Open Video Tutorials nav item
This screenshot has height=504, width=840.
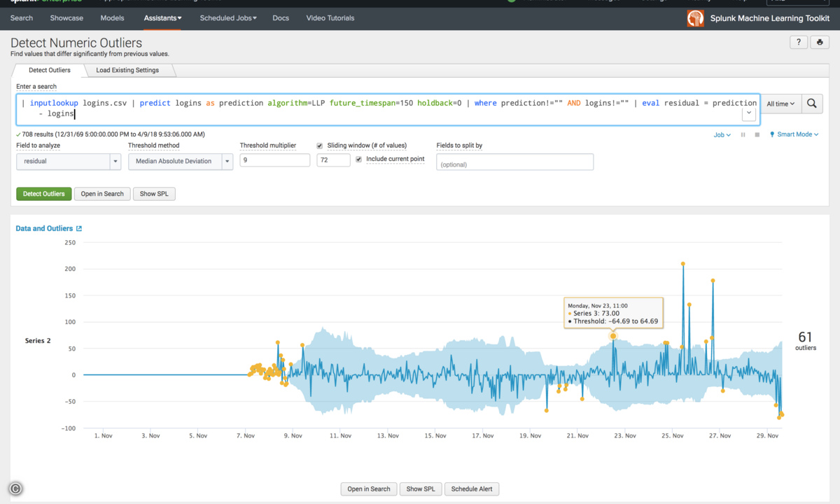click(x=330, y=18)
